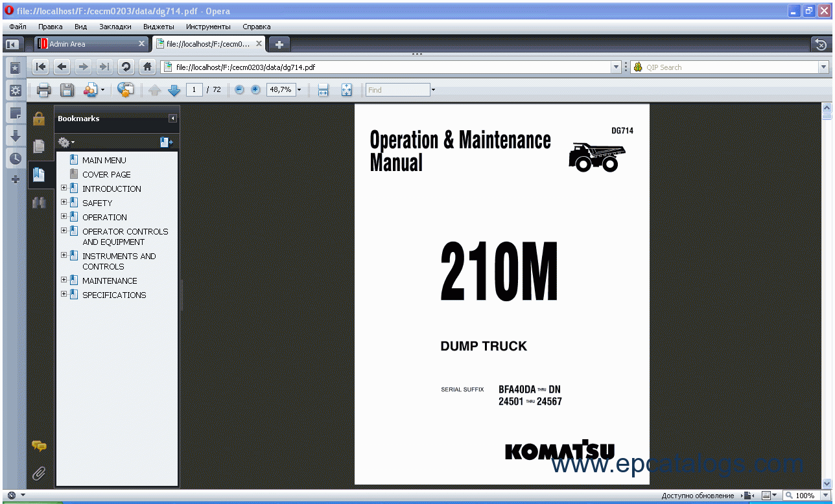Print the PDF document

pyautogui.click(x=43, y=90)
